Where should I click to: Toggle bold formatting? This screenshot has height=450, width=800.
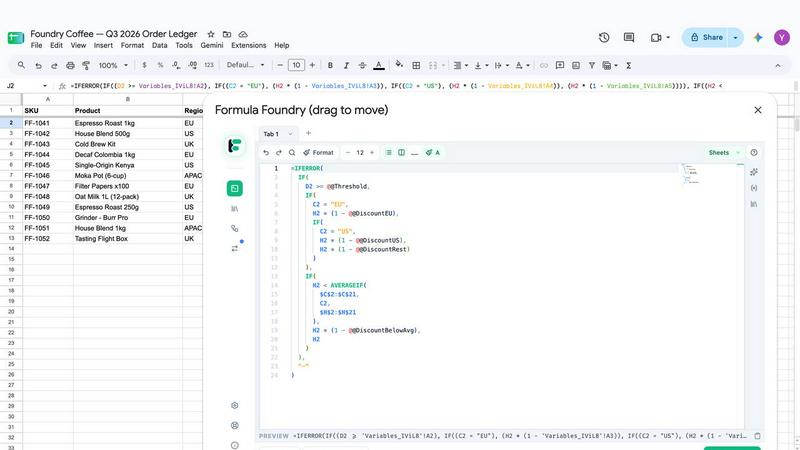[x=330, y=65]
